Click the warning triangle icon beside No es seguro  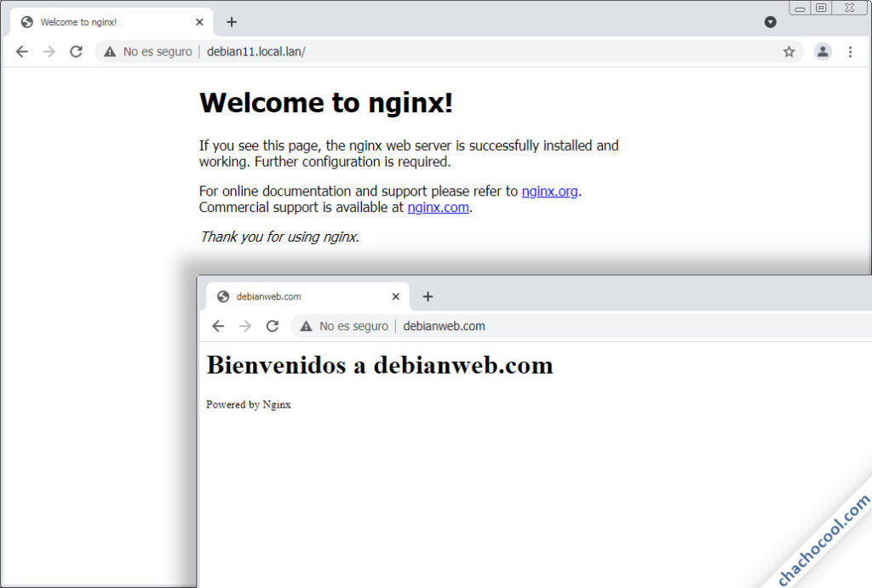109,51
